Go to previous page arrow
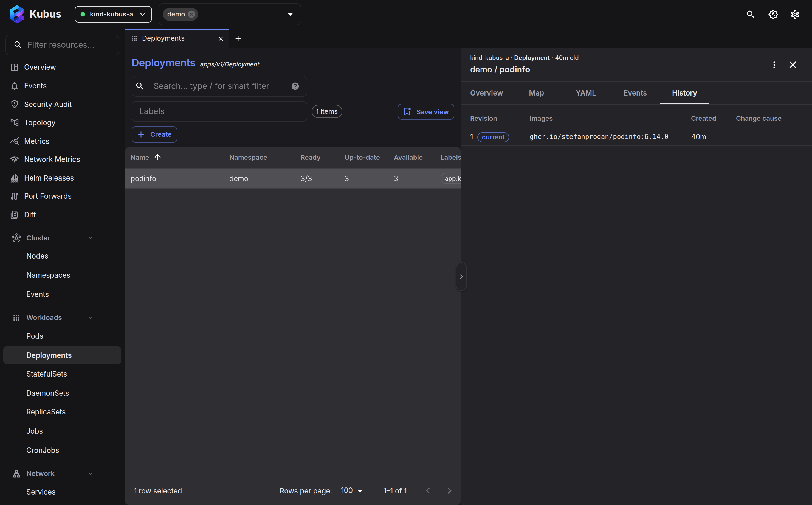Viewport: 812px width, 505px height. point(428,491)
